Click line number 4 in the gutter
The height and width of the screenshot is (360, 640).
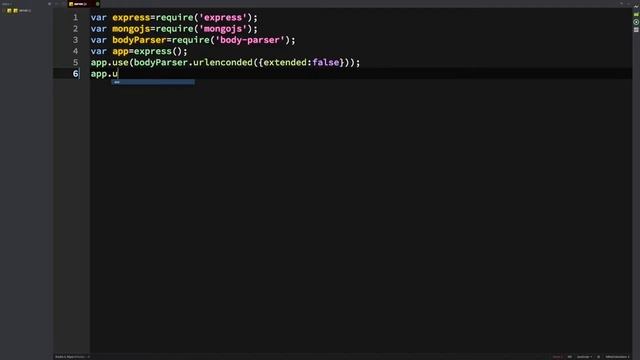pyautogui.click(x=76, y=51)
